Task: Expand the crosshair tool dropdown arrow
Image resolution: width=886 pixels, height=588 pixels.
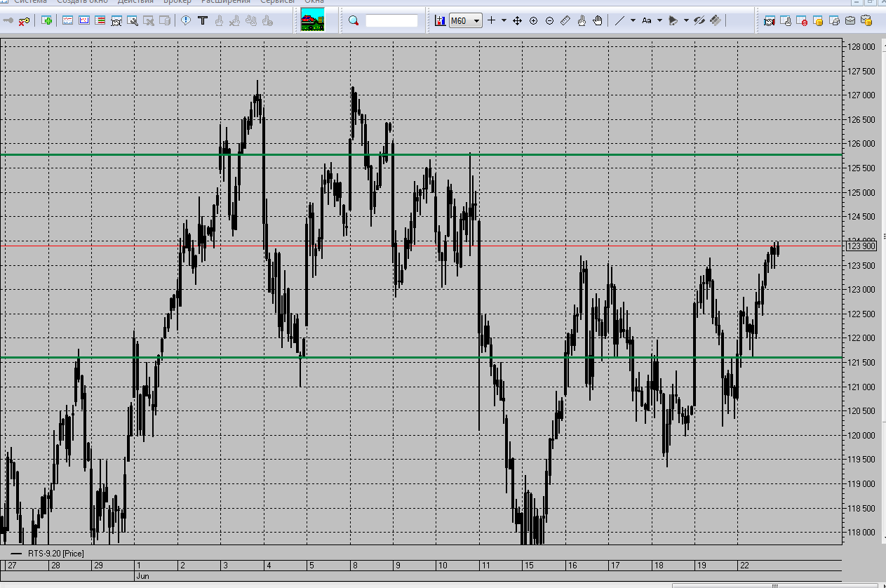Action: [504, 21]
